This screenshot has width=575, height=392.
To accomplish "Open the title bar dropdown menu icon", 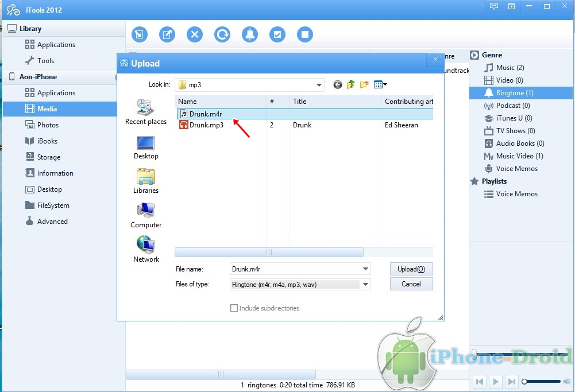I will [x=512, y=6].
